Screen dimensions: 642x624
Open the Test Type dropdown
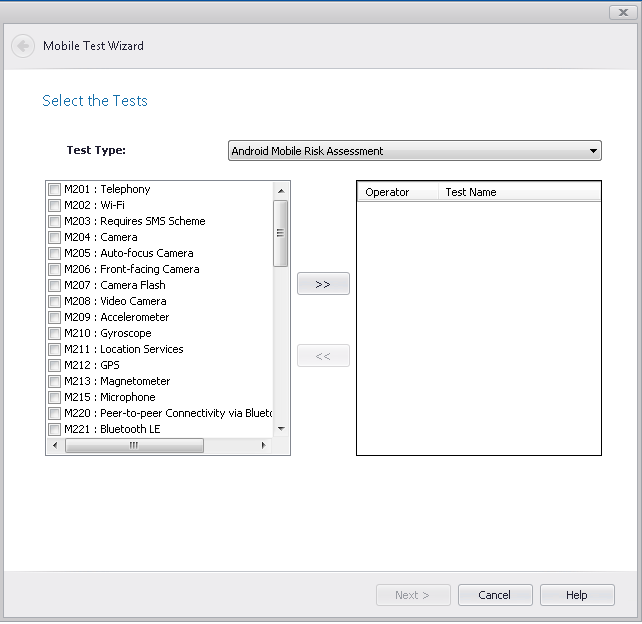pyautogui.click(x=594, y=151)
